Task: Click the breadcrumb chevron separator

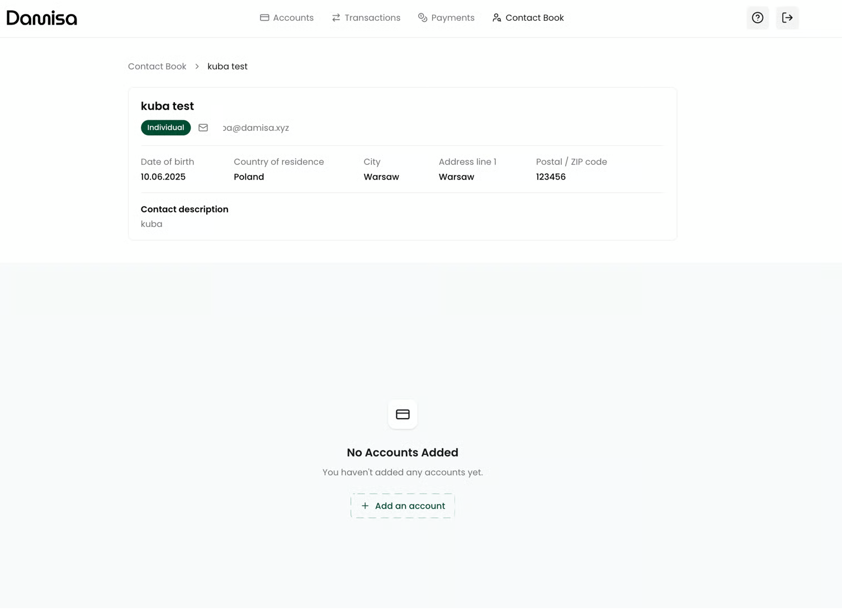Action: pos(197,67)
